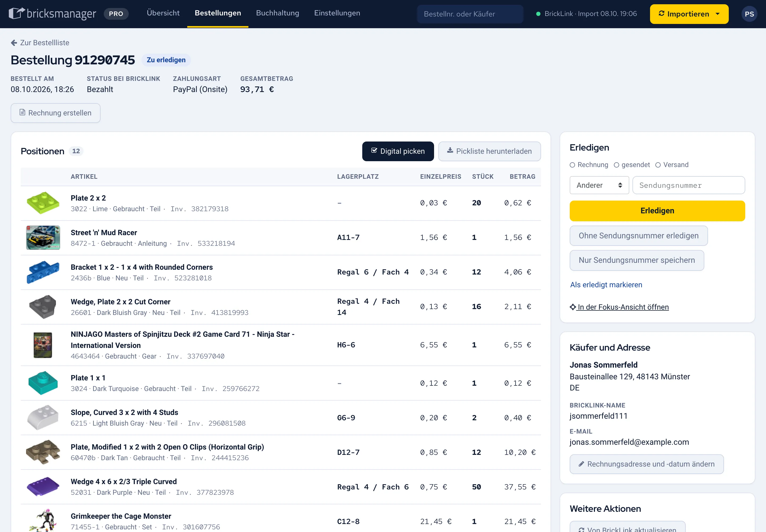Click the Lime Plate 2 x 2 thumbnail
The image size is (766, 532).
pyautogui.click(x=43, y=203)
